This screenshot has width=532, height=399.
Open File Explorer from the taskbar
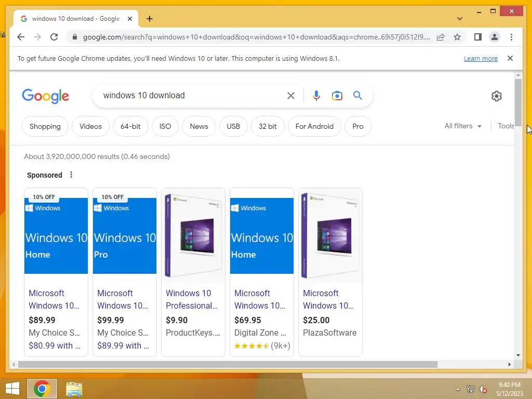click(74, 389)
